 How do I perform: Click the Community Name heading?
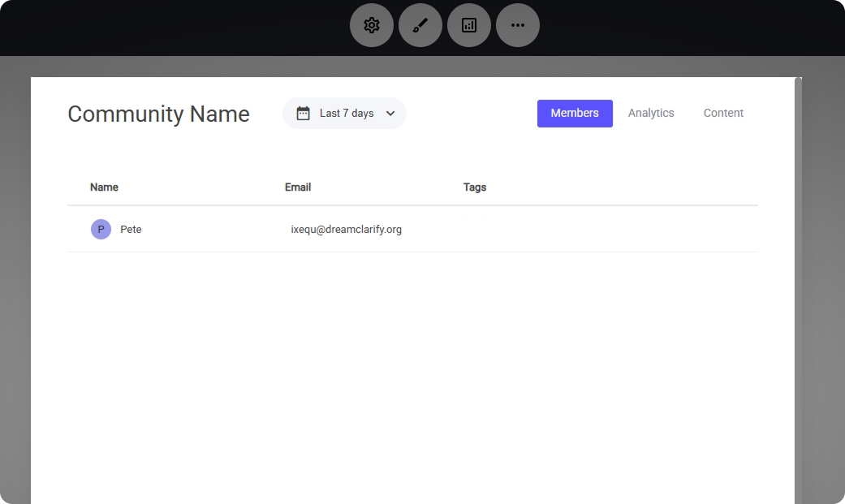tap(158, 114)
